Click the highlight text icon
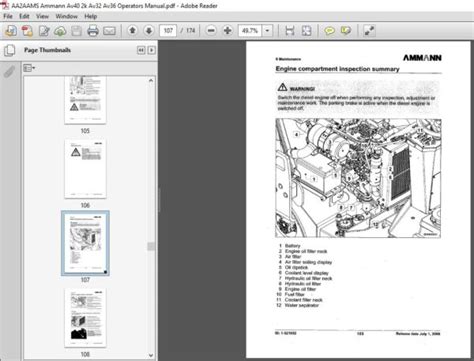The image size is (474, 361). click(346, 31)
